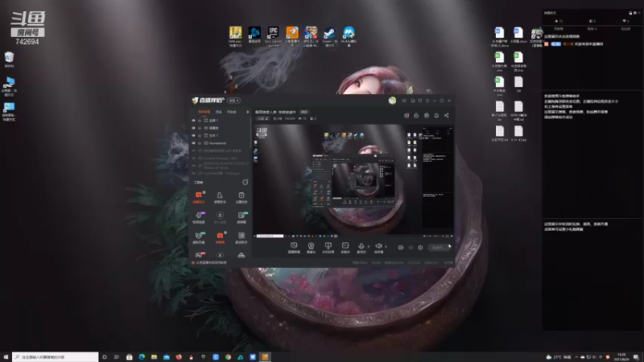Lock the first source layer
The image size is (644, 362).
tap(200, 121)
